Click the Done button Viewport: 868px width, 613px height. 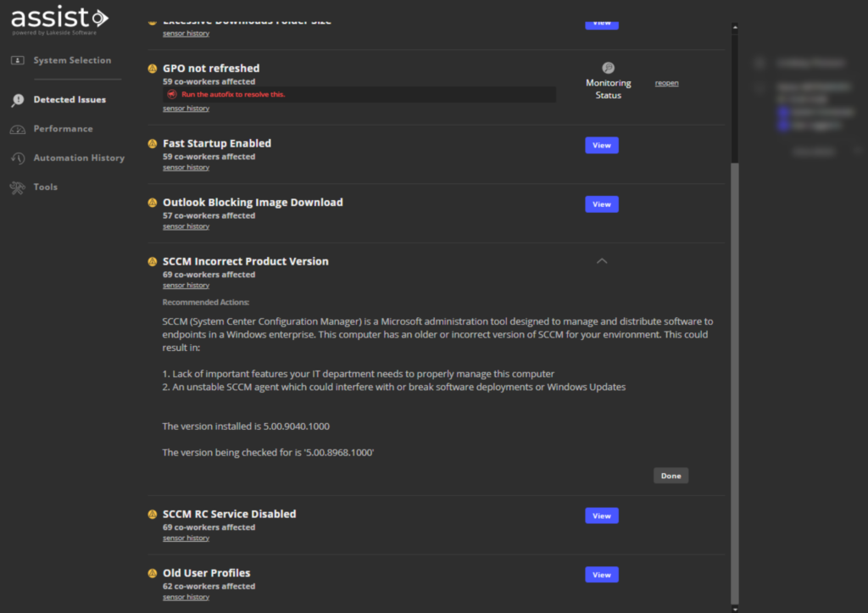[671, 476]
